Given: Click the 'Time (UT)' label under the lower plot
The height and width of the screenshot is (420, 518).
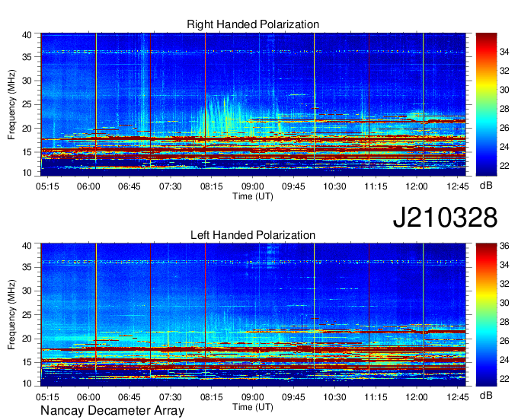Looking at the screenshot, I should (x=253, y=407).
